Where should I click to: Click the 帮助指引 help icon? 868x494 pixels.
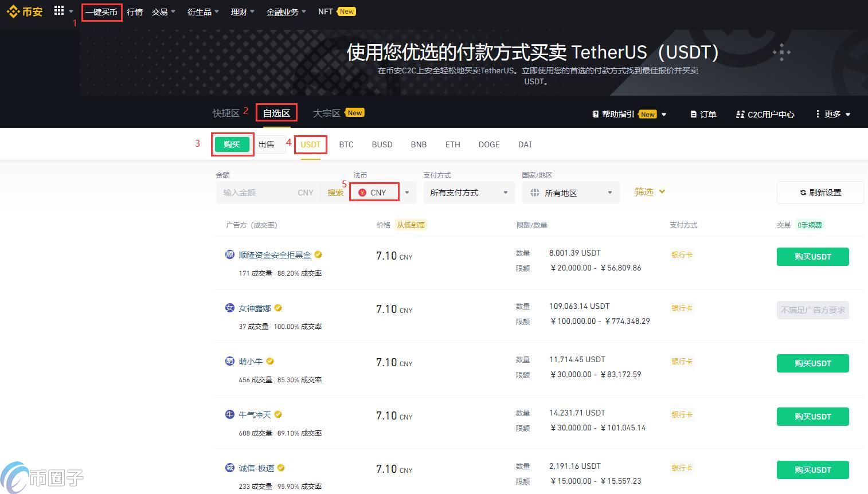click(x=595, y=114)
